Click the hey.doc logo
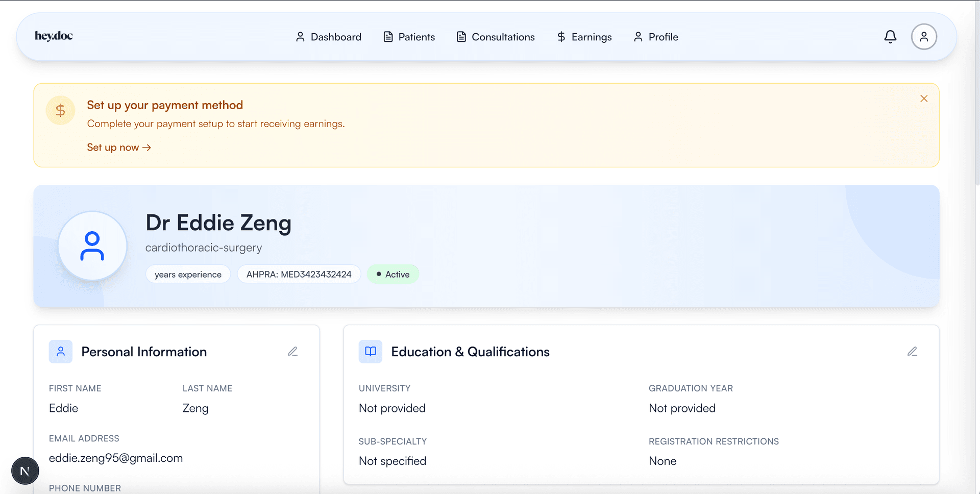Image resolution: width=980 pixels, height=494 pixels. coord(53,36)
